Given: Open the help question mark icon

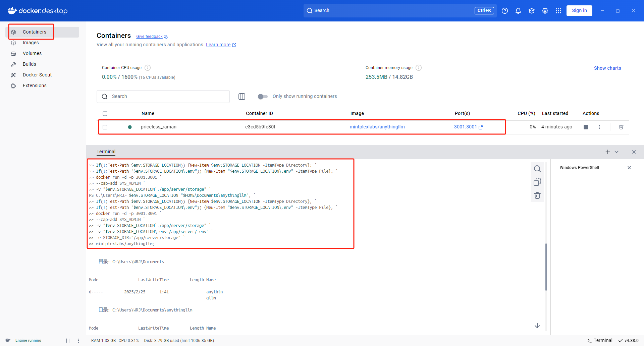Looking at the screenshot, I should (505, 11).
